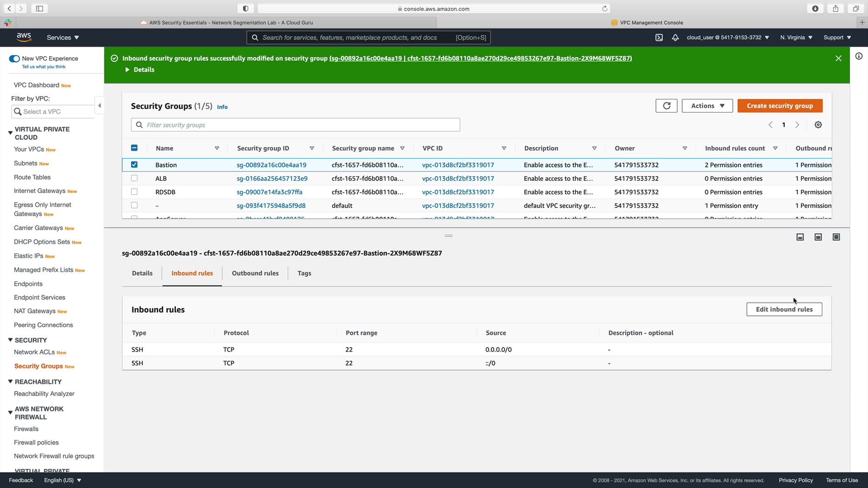Viewport: 868px width, 488px height.
Task: Click the AWS services search box
Action: (x=368, y=38)
